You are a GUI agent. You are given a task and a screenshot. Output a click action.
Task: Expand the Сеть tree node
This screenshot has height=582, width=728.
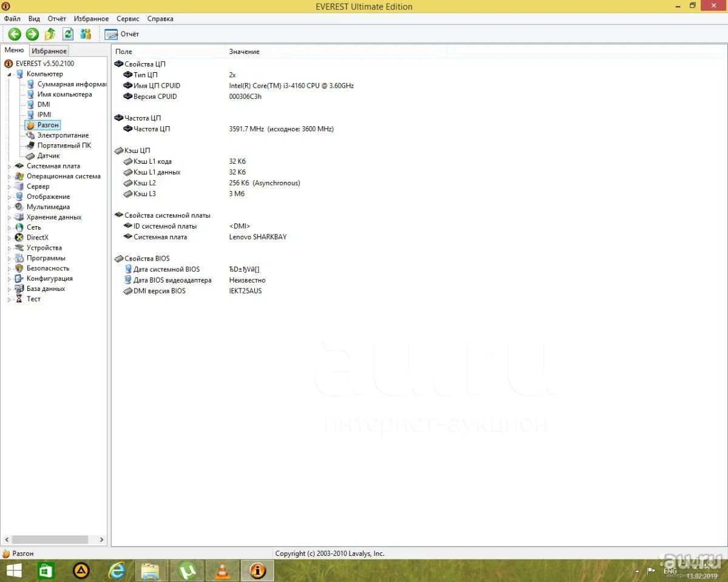point(10,227)
